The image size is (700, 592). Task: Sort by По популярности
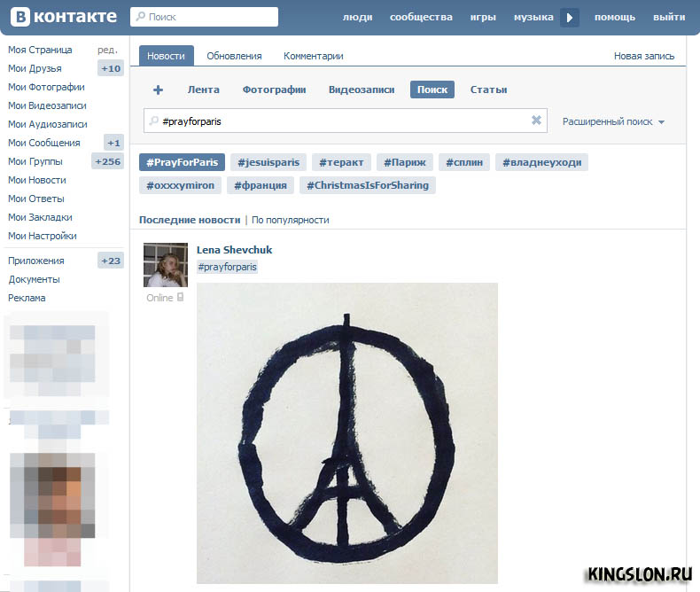pos(290,220)
